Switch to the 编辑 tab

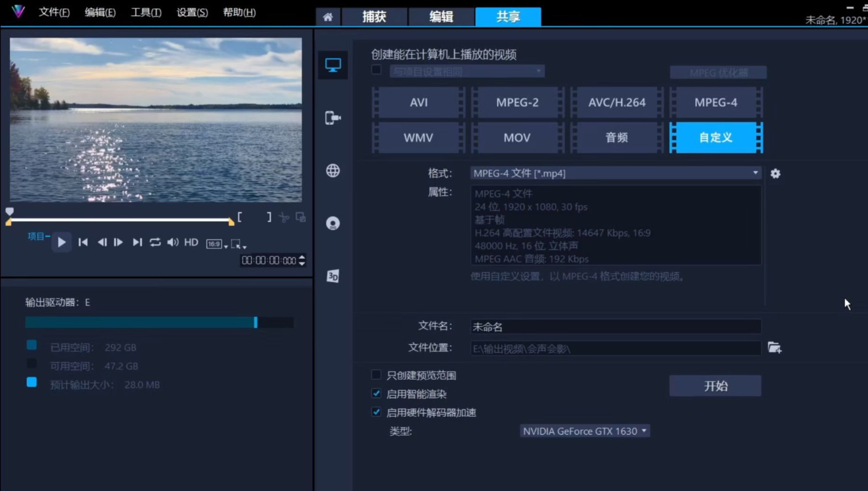[x=441, y=17]
